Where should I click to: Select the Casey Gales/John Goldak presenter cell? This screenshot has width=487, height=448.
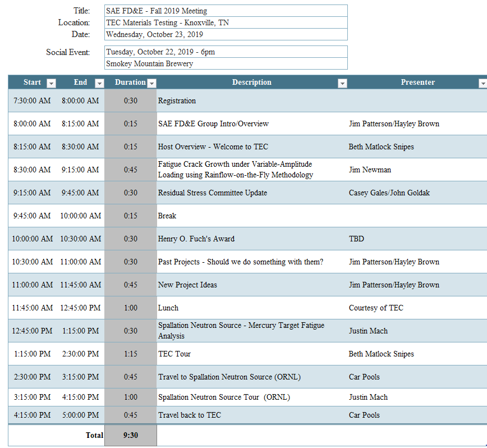point(415,193)
